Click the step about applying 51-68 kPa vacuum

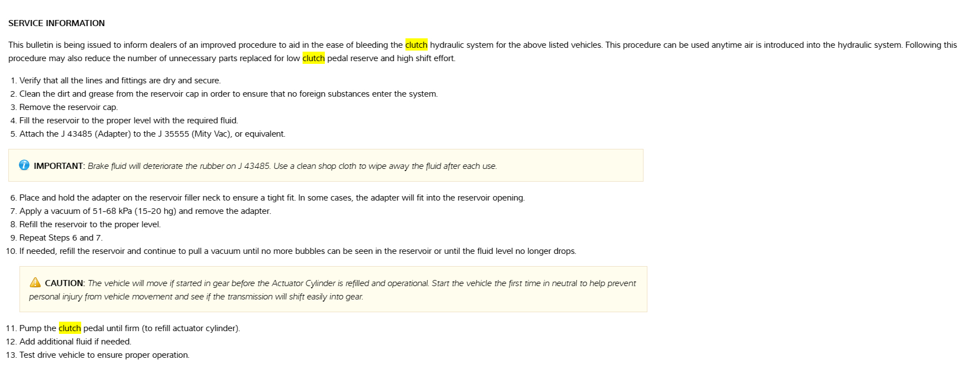coord(145,211)
